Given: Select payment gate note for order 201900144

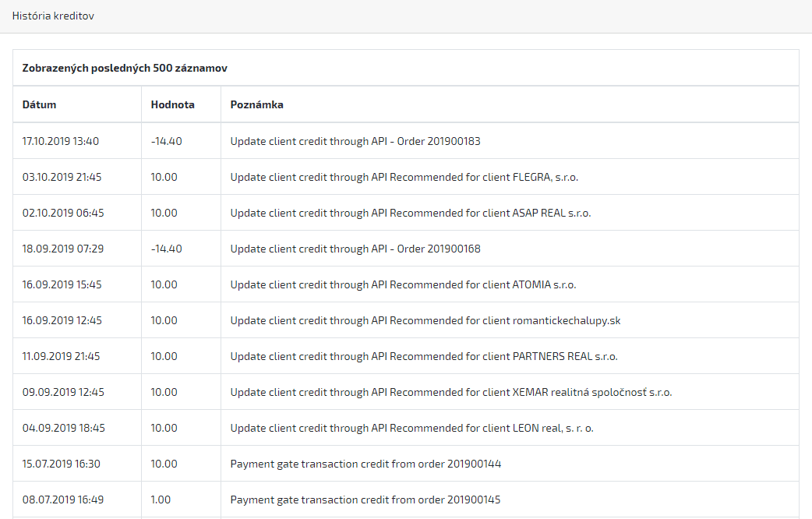Looking at the screenshot, I should click(x=365, y=464).
